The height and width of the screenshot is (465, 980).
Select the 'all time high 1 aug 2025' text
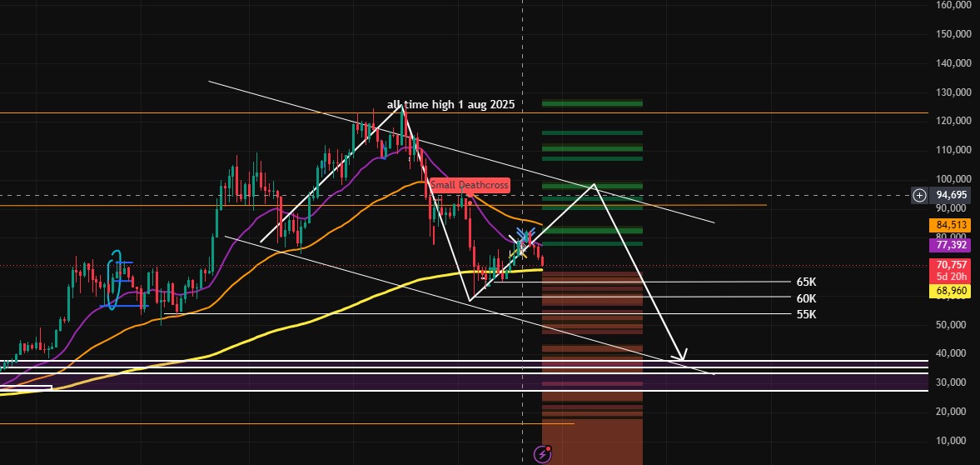(x=450, y=104)
